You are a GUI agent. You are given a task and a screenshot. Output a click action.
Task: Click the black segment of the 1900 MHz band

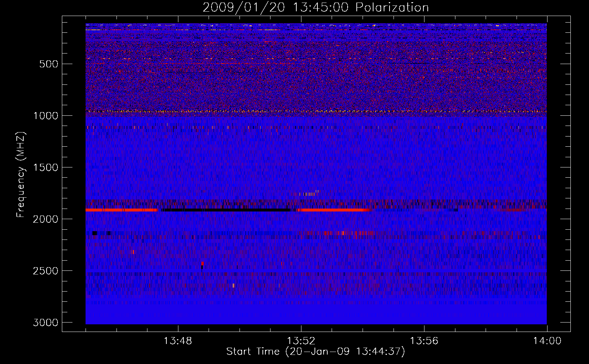[226, 210]
